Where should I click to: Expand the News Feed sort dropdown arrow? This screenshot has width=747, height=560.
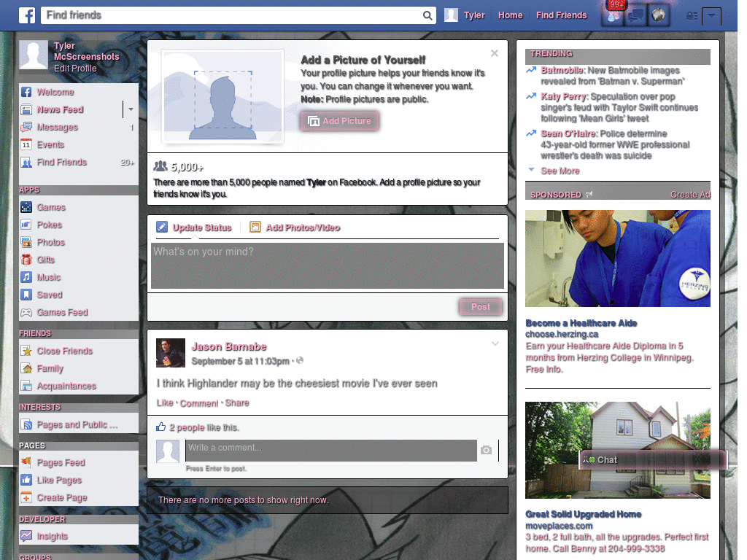click(131, 109)
